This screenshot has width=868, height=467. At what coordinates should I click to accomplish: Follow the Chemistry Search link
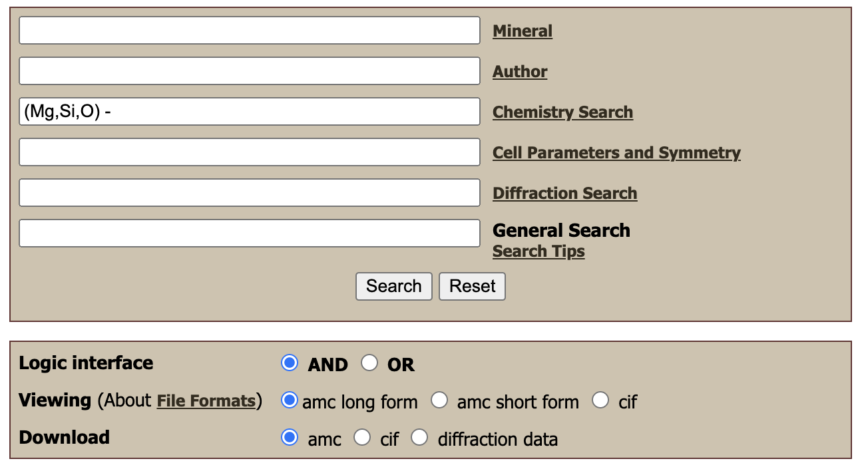point(562,112)
